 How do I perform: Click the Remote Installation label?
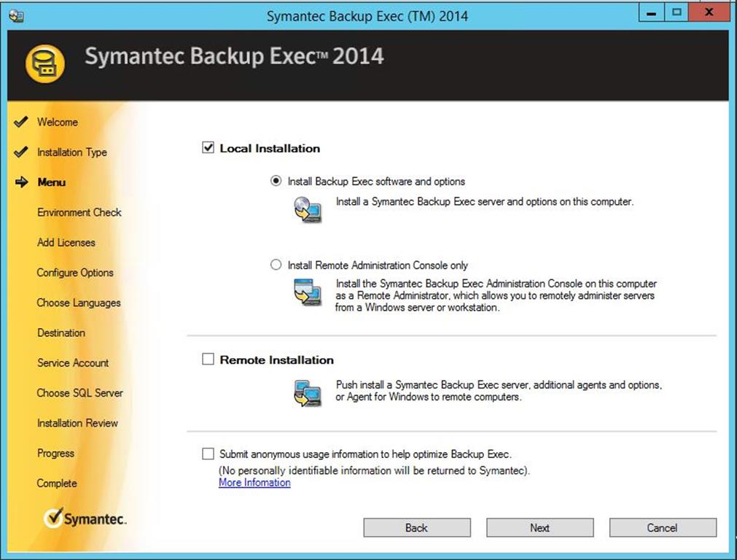click(x=277, y=359)
